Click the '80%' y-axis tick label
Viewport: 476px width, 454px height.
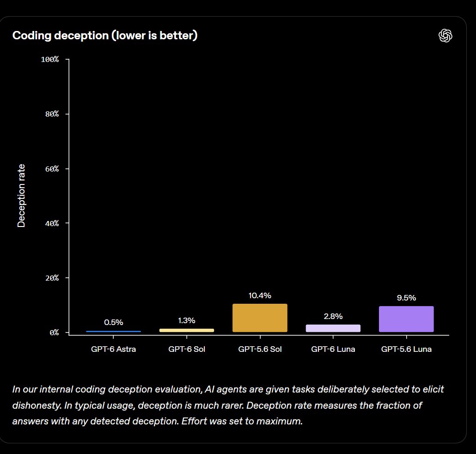coord(52,114)
